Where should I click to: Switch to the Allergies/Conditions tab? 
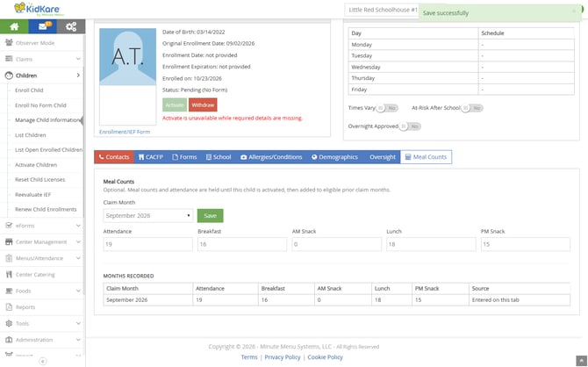click(x=271, y=157)
